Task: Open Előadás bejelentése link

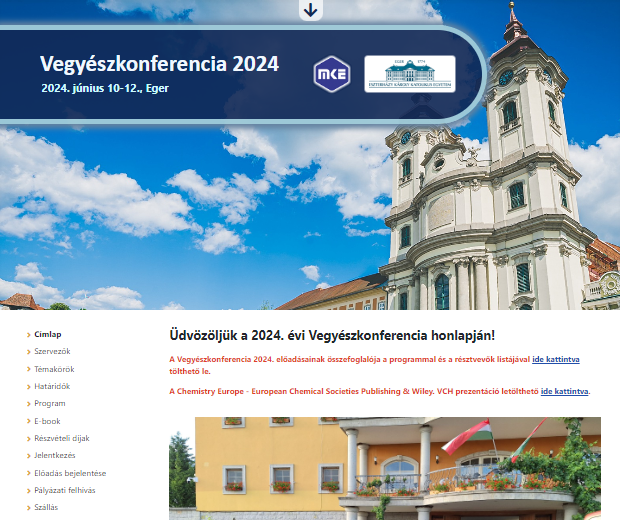Action: click(x=70, y=473)
